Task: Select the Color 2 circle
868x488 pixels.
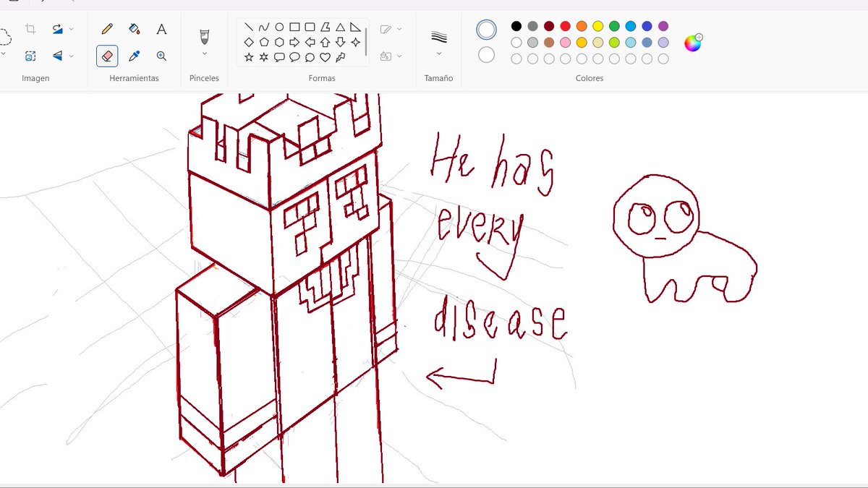Action: point(487,55)
